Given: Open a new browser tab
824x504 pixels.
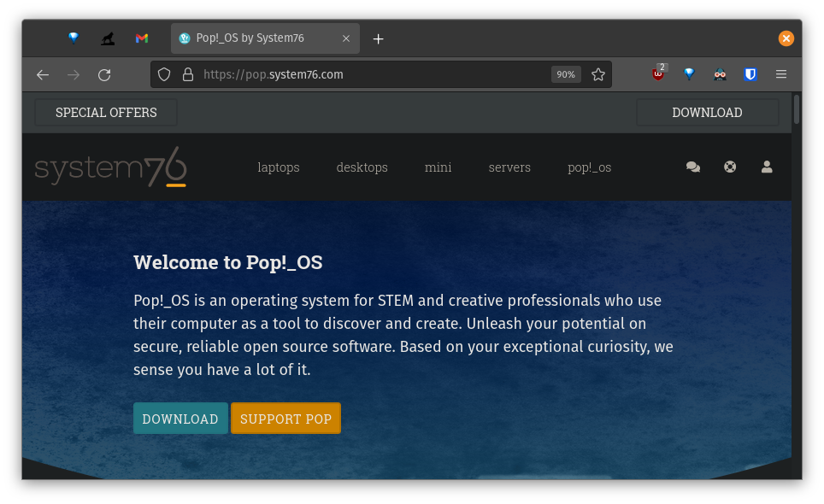Looking at the screenshot, I should click(378, 38).
